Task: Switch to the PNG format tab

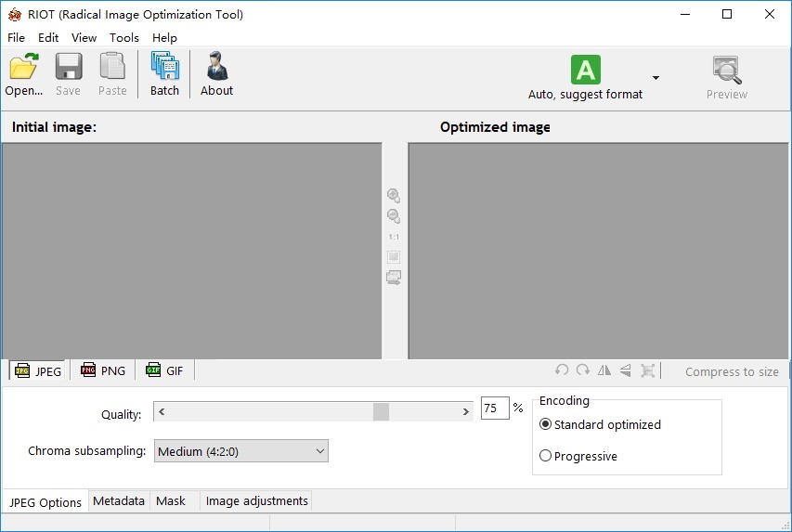Action: coord(103,370)
